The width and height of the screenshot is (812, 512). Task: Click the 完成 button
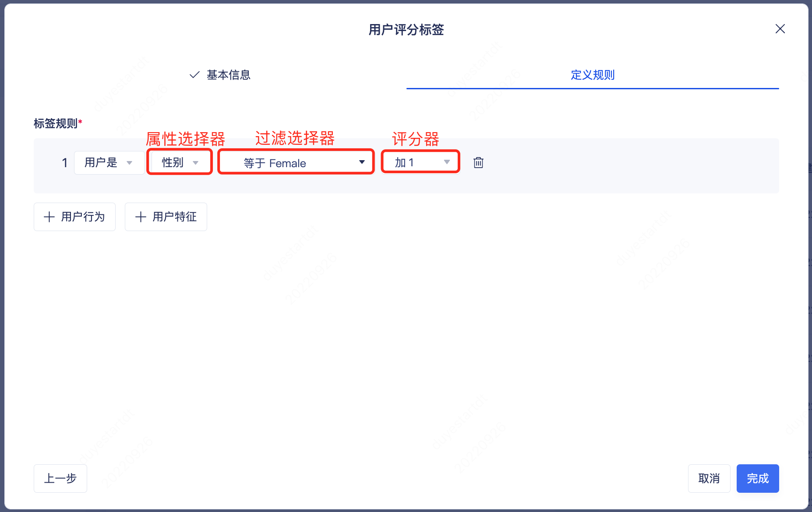pyautogui.click(x=758, y=478)
